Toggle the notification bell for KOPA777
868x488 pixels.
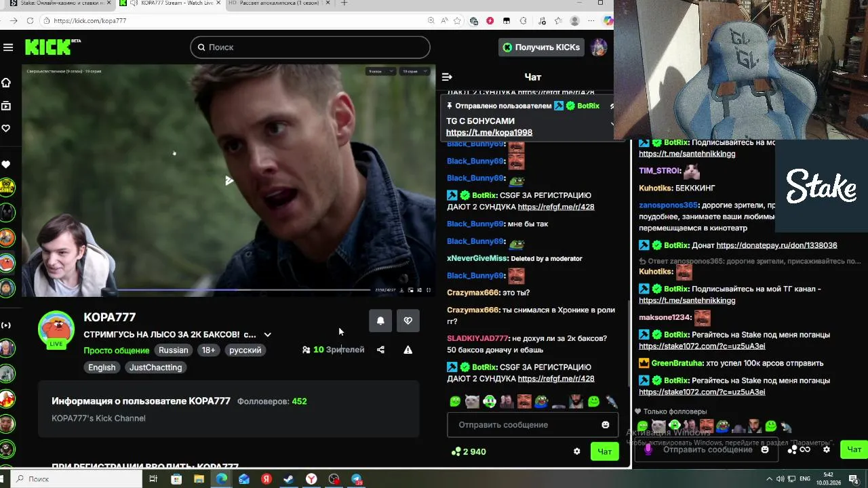coord(380,321)
